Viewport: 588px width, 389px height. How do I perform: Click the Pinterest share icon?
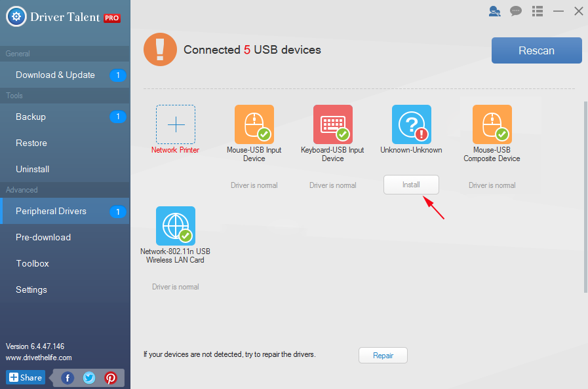point(111,378)
